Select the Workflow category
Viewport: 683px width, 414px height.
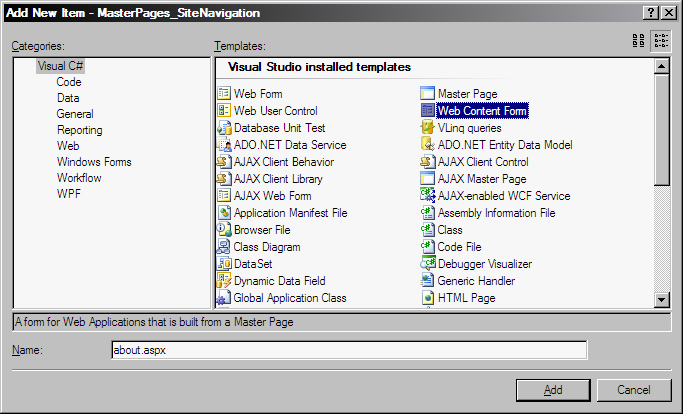[x=79, y=178]
